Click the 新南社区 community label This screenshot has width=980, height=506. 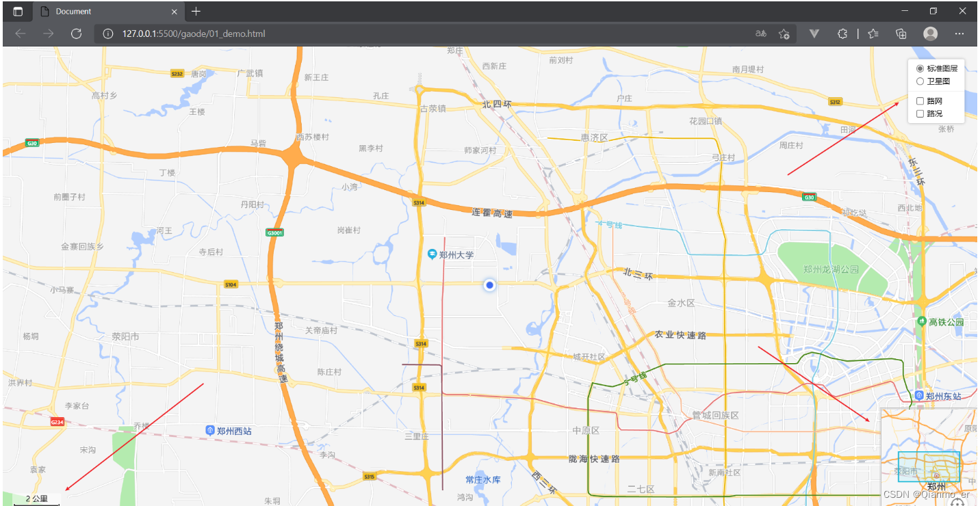click(725, 472)
